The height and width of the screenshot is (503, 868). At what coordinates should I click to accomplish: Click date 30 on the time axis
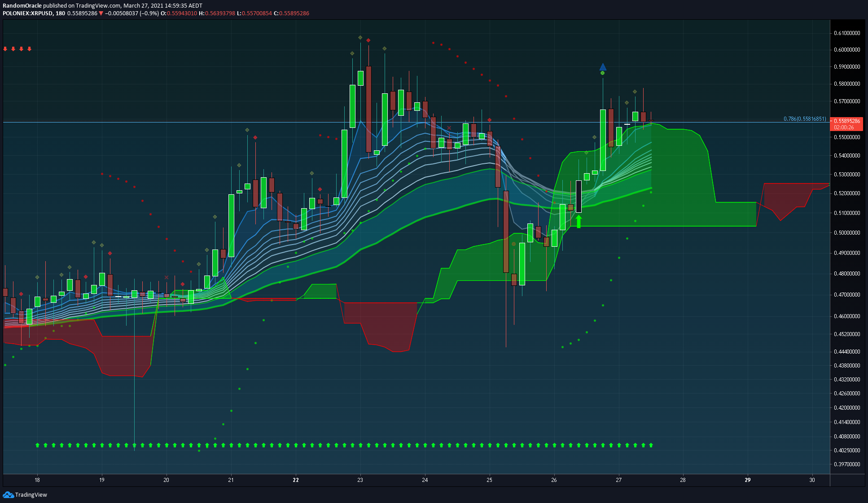(812, 480)
